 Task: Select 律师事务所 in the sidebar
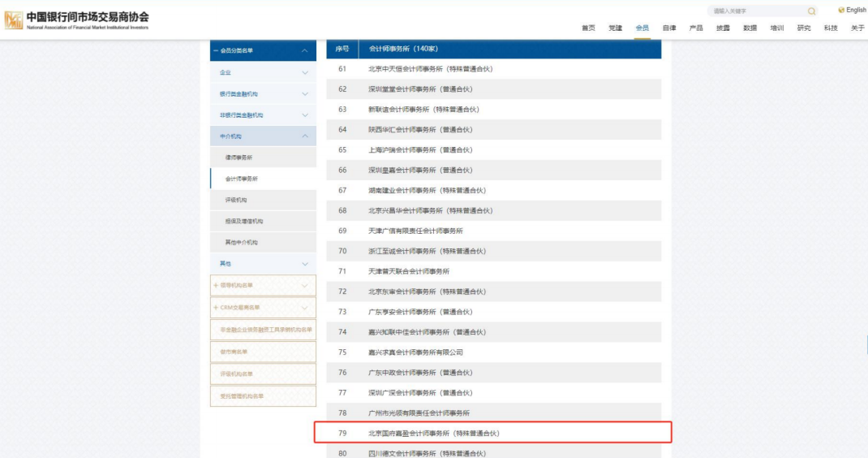264,158
